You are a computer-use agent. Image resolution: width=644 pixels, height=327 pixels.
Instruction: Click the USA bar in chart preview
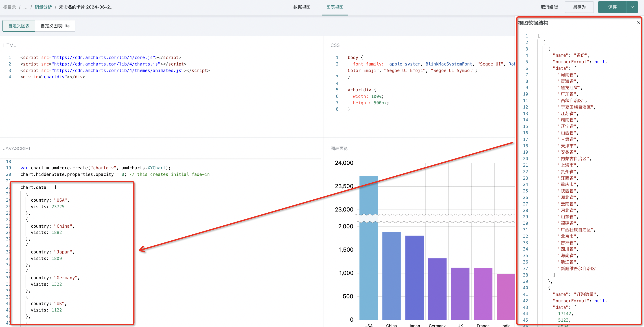pos(368,248)
